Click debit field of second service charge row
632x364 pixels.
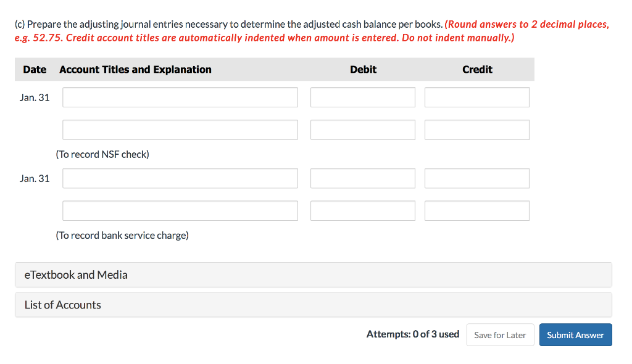tap(363, 210)
